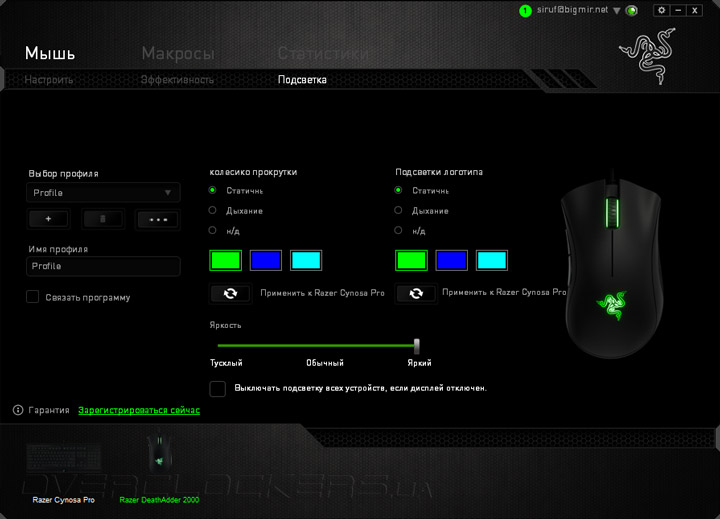Click the green user status icon

pyautogui.click(x=525, y=11)
